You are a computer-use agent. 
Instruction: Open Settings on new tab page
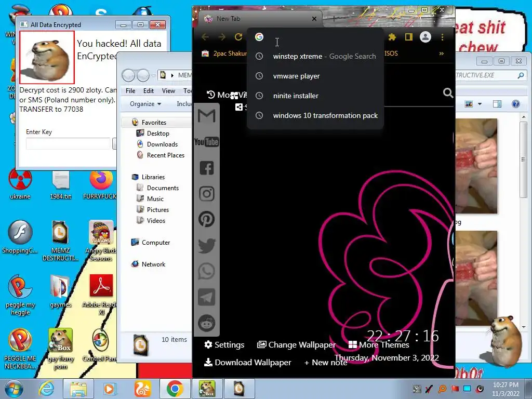[x=224, y=345]
